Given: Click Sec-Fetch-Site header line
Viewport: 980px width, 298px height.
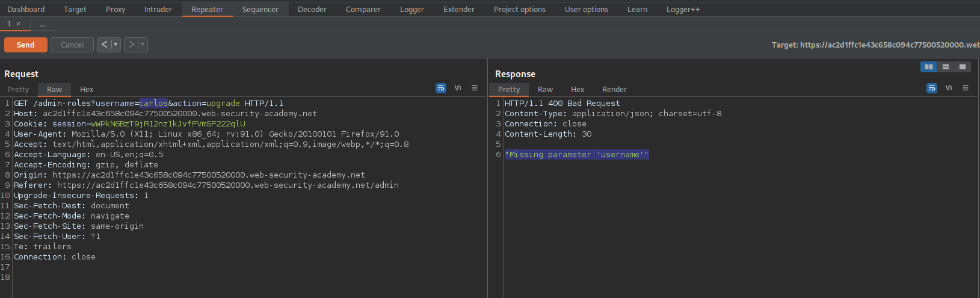Looking at the screenshot, I should point(79,226).
